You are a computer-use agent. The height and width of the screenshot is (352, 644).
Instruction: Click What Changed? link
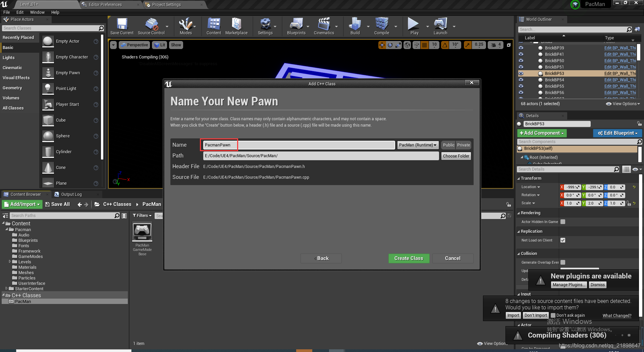pos(617,316)
